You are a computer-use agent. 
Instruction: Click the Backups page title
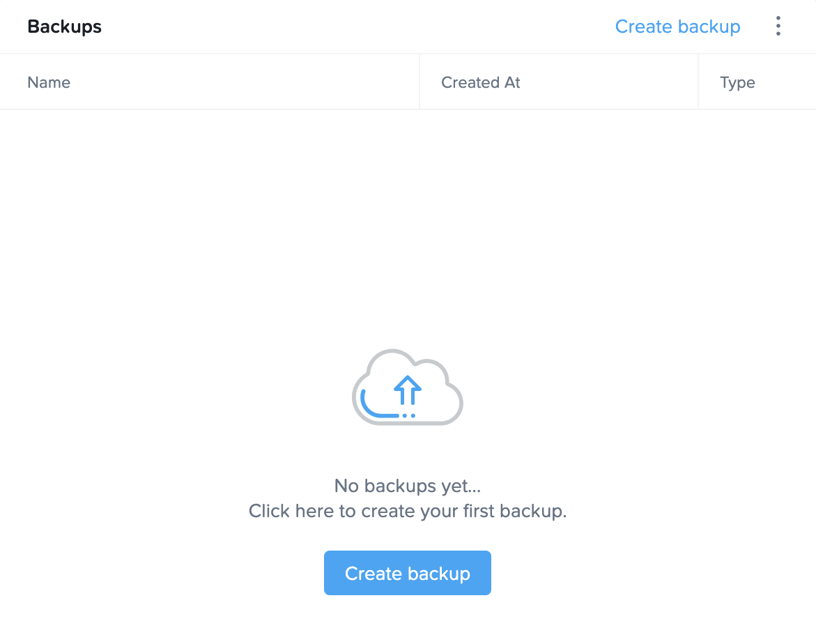tap(64, 26)
